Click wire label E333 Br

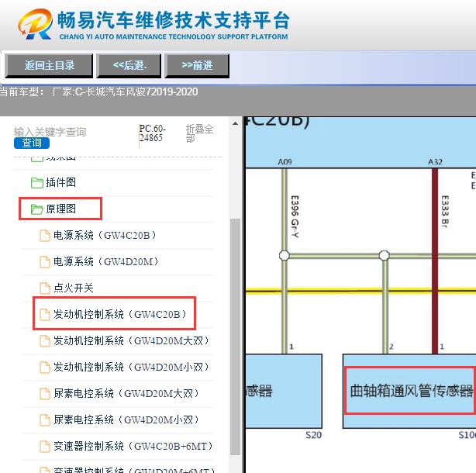coord(445,212)
